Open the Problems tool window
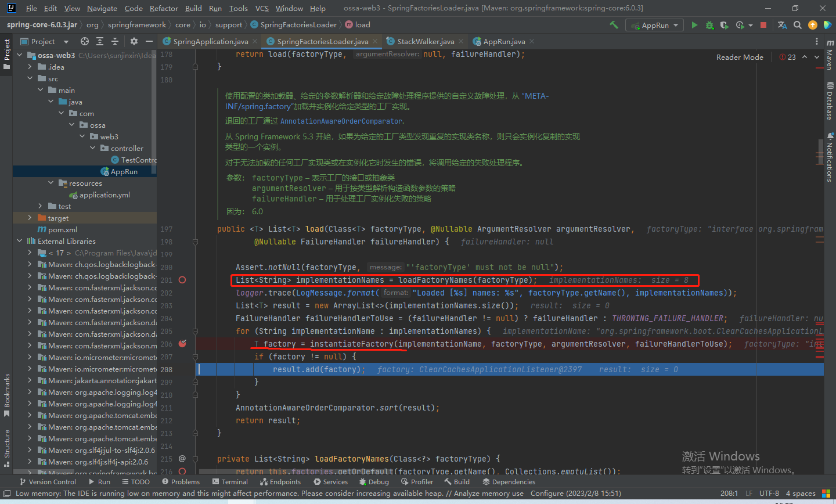This screenshot has width=836, height=504. coord(181,482)
